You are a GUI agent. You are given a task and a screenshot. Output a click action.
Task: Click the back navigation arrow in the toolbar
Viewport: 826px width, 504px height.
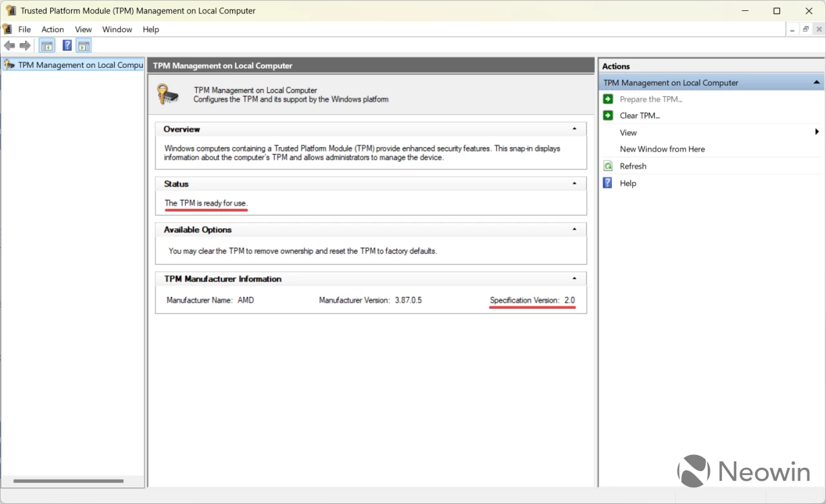9,45
